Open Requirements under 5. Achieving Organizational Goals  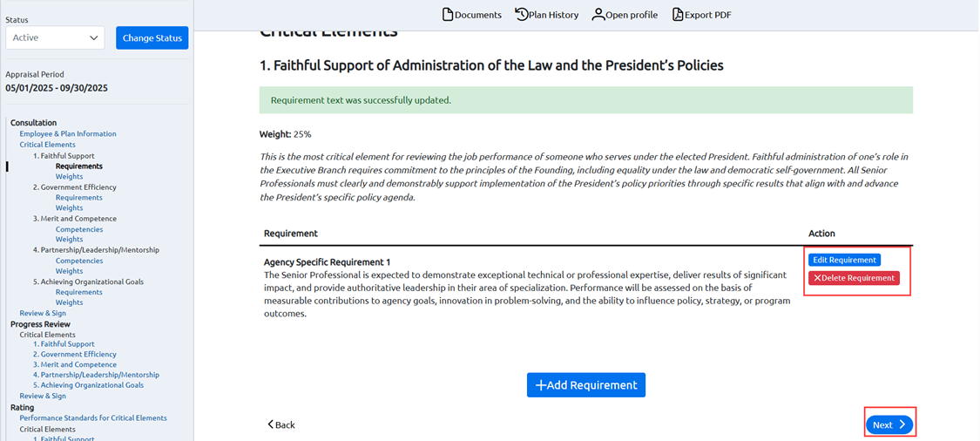pyautogui.click(x=78, y=292)
